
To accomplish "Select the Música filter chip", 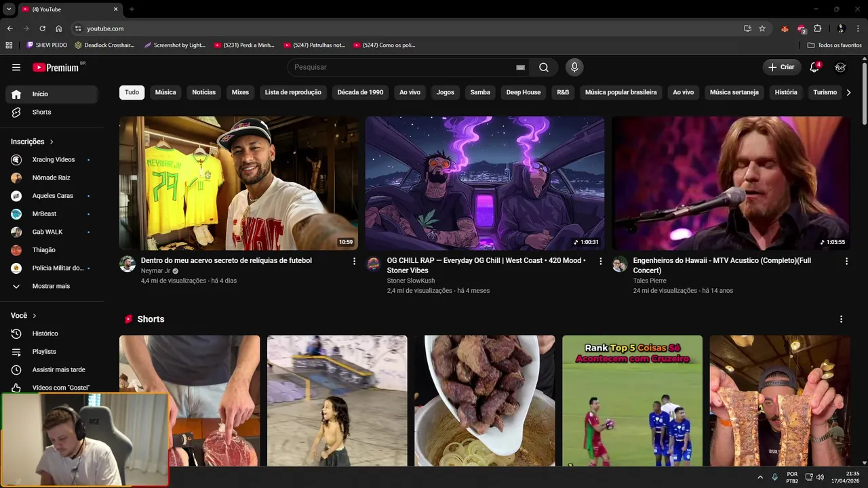I will (165, 92).
